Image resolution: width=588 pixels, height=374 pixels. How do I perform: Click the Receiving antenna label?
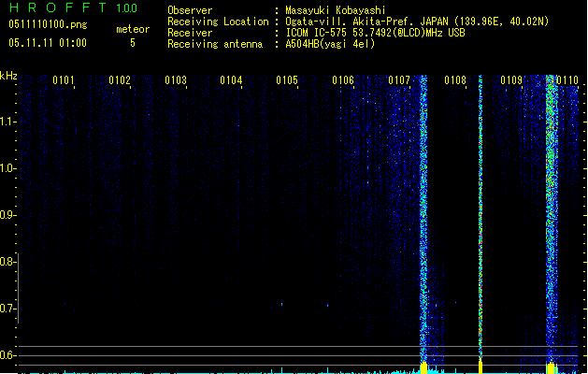click(x=215, y=44)
